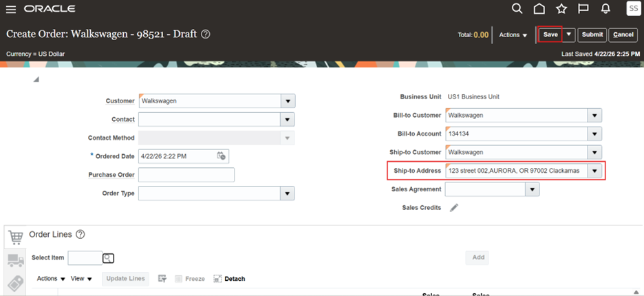Click the help icon beside Create Order title

pos(206,34)
